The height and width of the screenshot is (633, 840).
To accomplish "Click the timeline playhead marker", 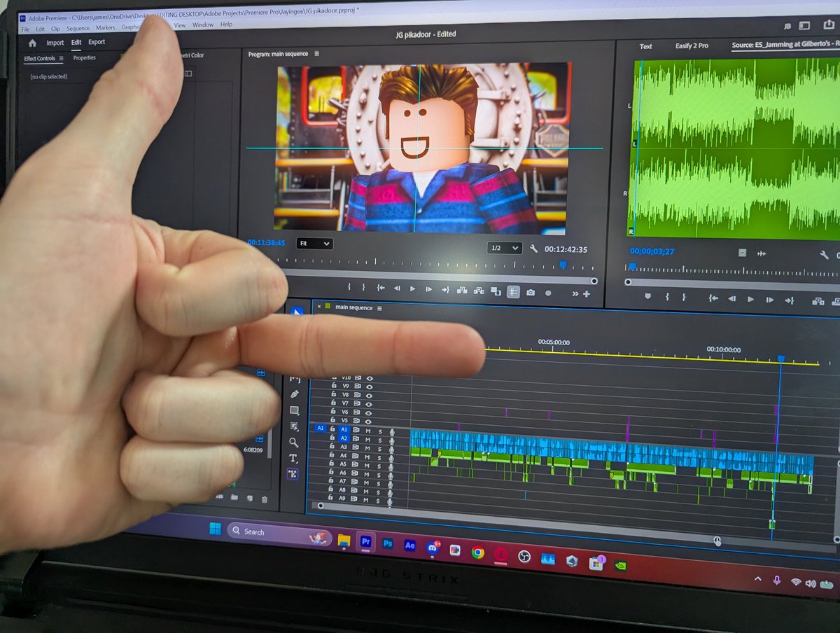I will 781,359.
